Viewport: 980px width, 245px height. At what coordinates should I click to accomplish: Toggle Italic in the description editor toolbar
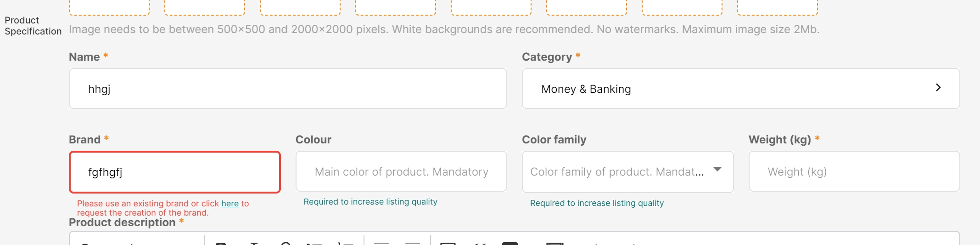click(254, 243)
